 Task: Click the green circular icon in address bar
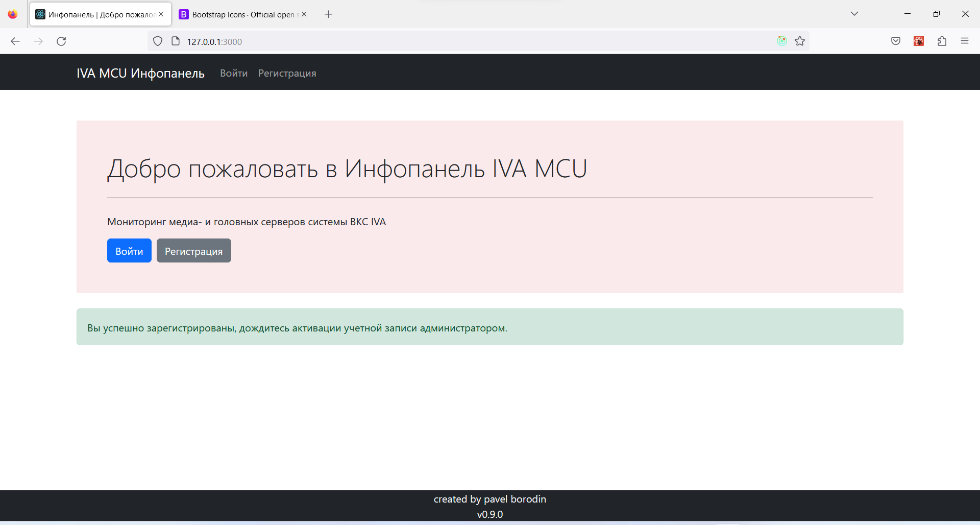point(782,41)
